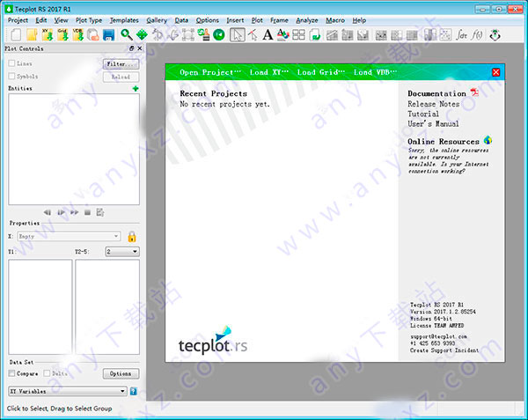The width and height of the screenshot is (528, 420).
Task: Click the green circular Last View icon
Action: point(219,34)
